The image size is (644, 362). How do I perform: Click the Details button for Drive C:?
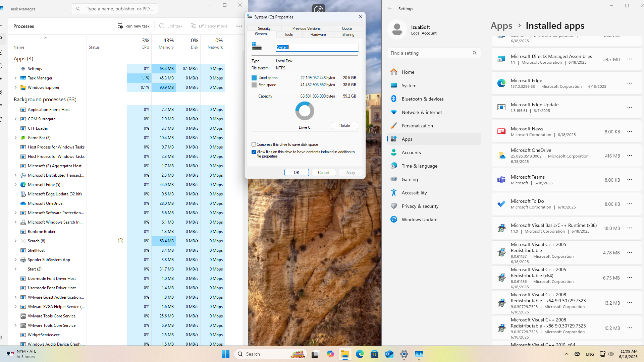tap(345, 126)
